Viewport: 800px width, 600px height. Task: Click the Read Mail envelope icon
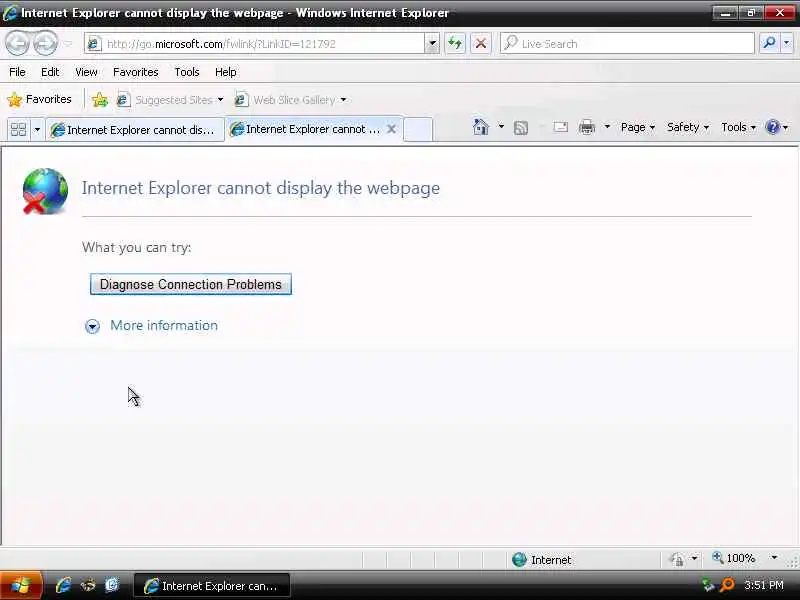(560, 127)
